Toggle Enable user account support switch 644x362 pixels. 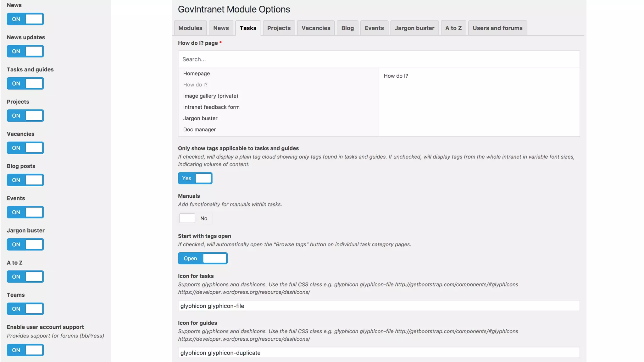coord(25,350)
